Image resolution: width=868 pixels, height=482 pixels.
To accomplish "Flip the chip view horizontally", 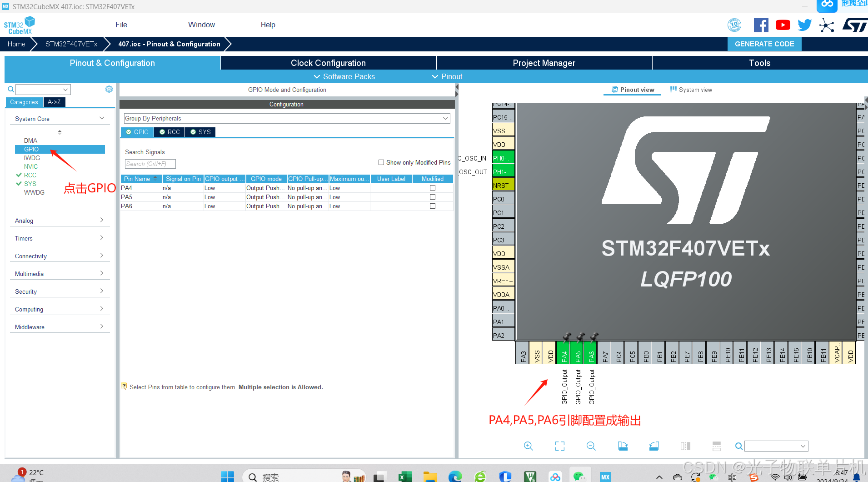I will click(x=685, y=446).
